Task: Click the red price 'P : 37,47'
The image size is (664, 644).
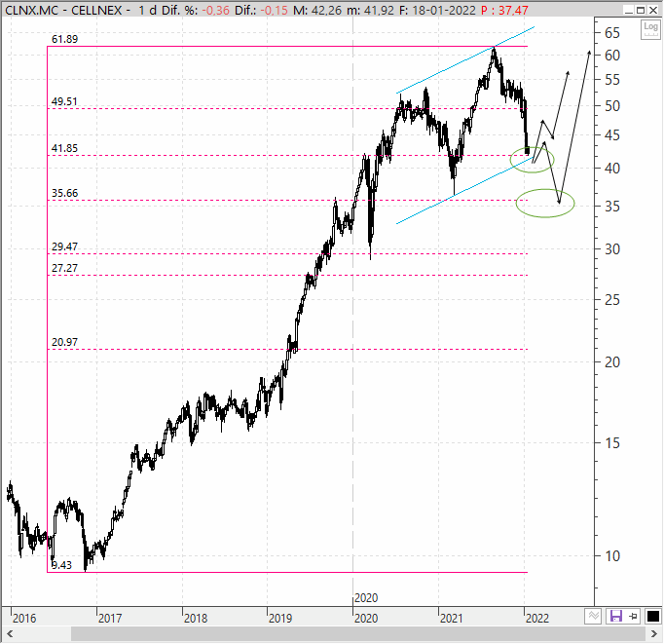Action: click(x=504, y=10)
